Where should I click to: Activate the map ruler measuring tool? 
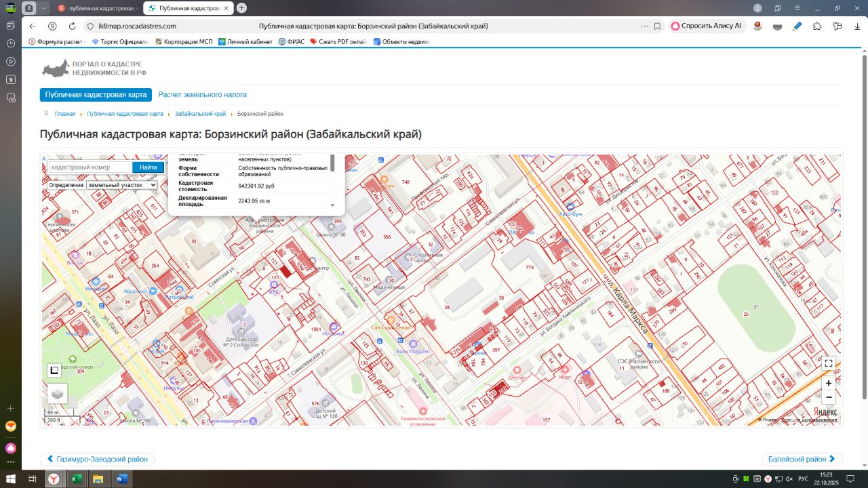click(x=54, y=371)
